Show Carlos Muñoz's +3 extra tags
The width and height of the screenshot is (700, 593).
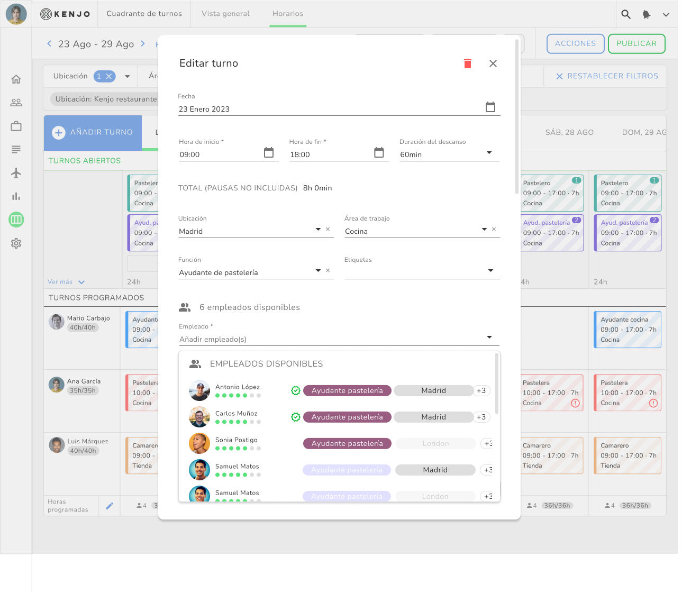[x=481, y=417]
